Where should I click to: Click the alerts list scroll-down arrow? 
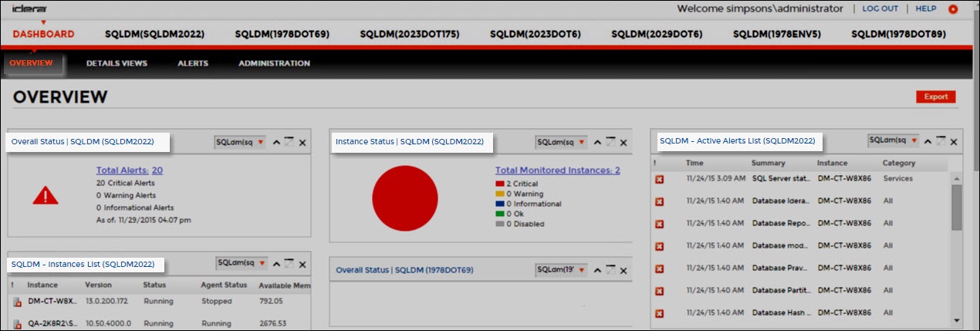pyautogui.click(x=957, y=319)
